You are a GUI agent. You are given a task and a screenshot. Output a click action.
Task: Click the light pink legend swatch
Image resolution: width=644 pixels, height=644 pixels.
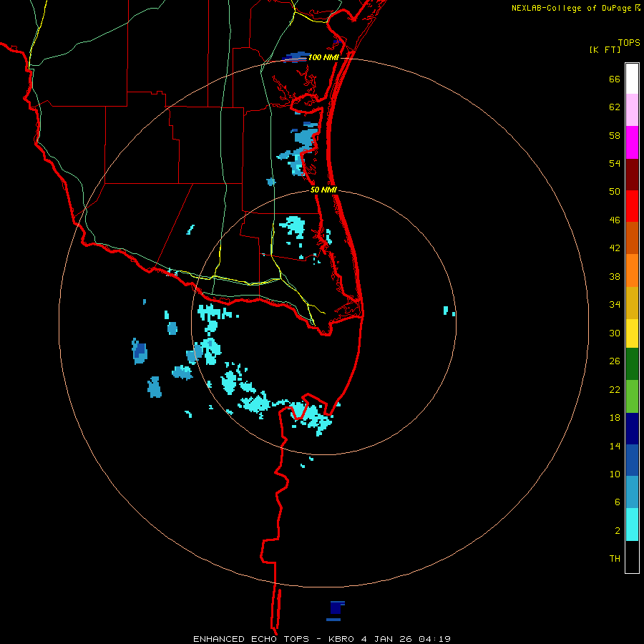pos(632,110)
